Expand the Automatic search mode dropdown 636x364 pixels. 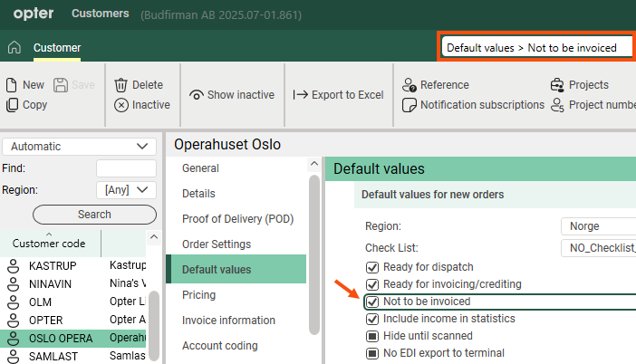click(78, 146)
